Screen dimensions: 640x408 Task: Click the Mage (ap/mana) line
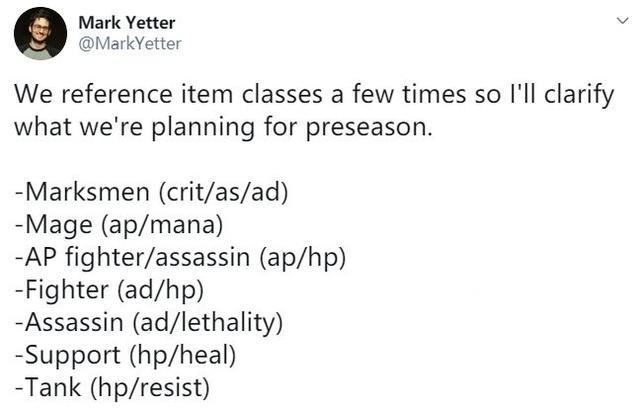click(x=119, y=225)
